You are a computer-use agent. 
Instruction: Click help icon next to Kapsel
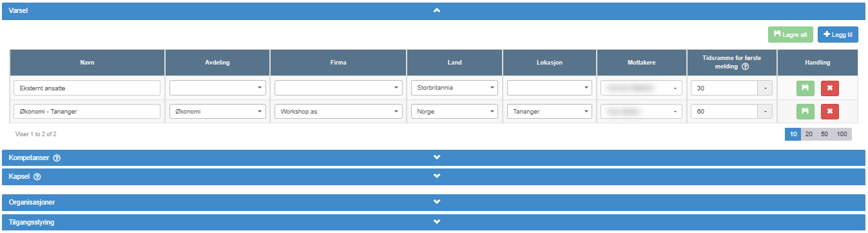[x=37, y=177]
